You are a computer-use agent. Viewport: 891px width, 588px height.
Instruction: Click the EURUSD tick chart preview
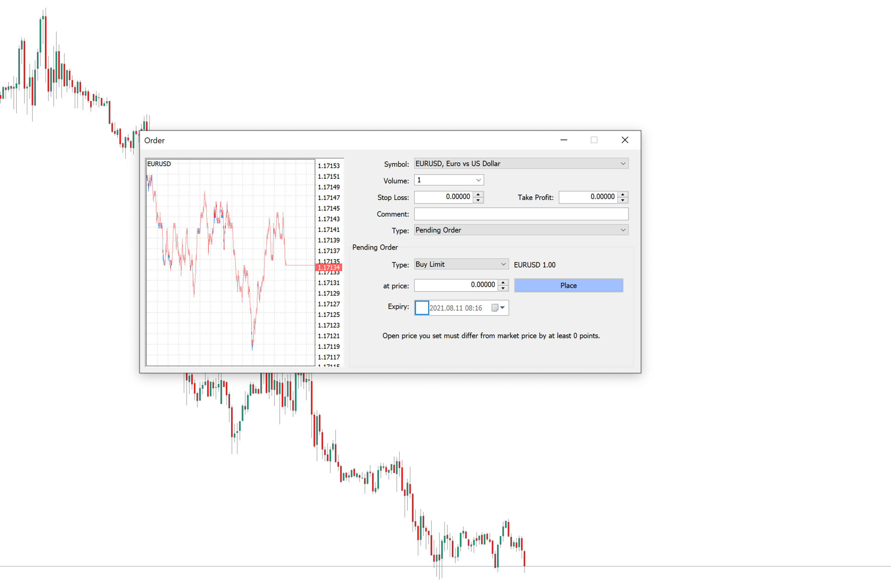[x=230, y=263]
